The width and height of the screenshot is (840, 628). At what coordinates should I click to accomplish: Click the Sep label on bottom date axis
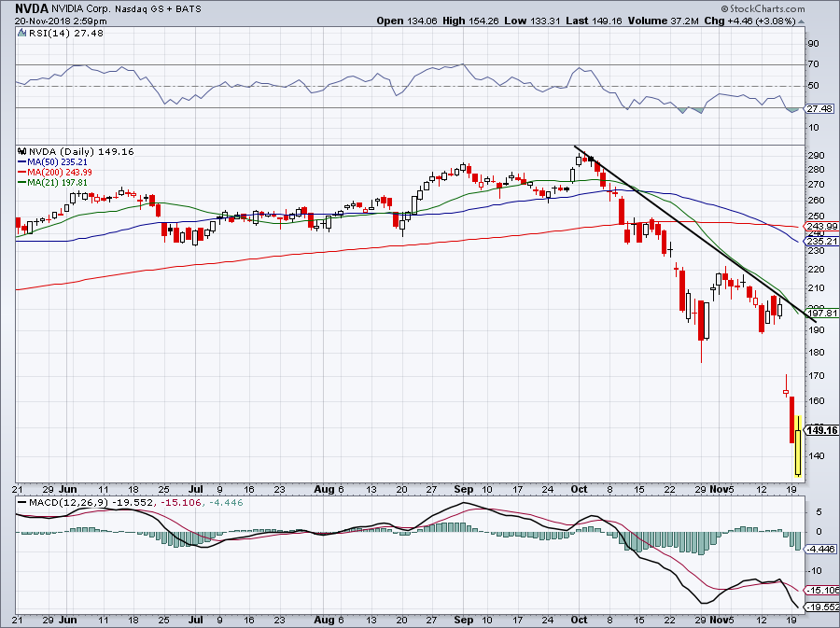pos(463,620)
